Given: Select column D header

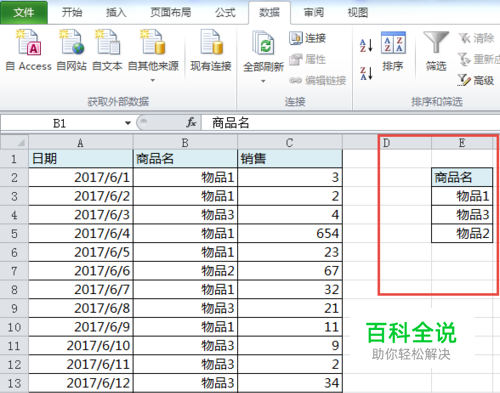Looking at the screenshot, I should coord(387,143).
